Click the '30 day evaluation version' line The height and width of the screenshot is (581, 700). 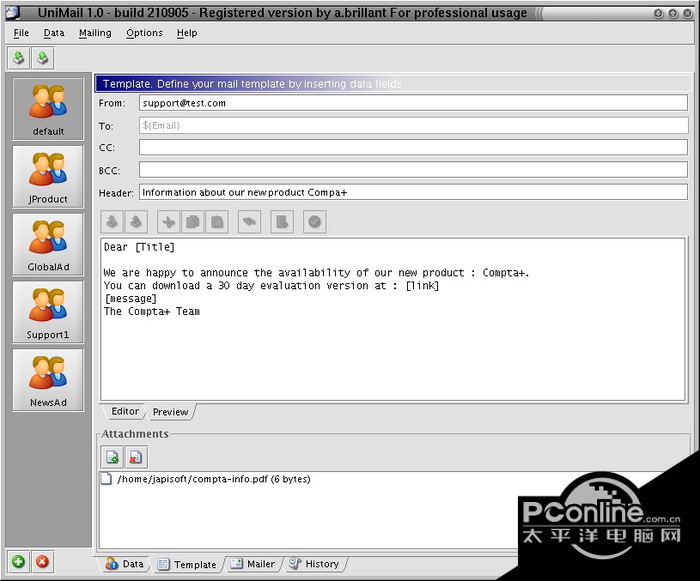click(x=271, y=286)
